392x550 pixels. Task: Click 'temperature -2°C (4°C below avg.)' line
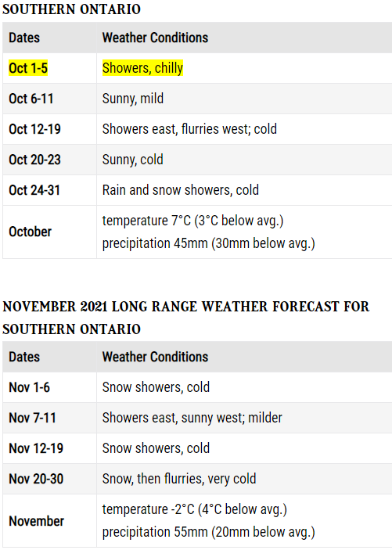coord(194,509)
